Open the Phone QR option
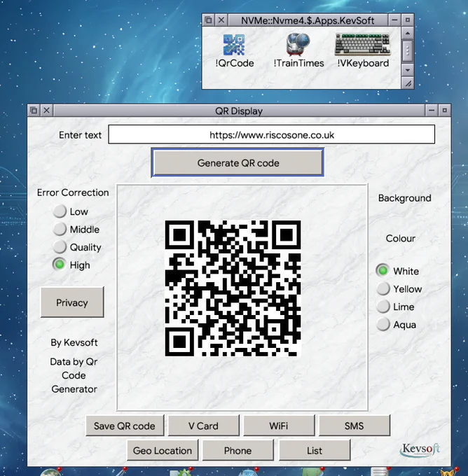Viewport: 468px width, 476px height. (x=238, y=451)
